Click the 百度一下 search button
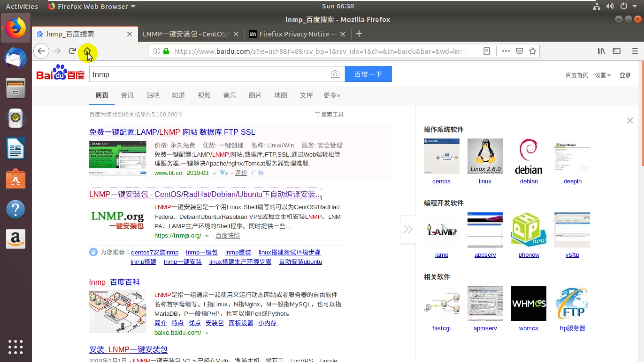 pos(368,74)
